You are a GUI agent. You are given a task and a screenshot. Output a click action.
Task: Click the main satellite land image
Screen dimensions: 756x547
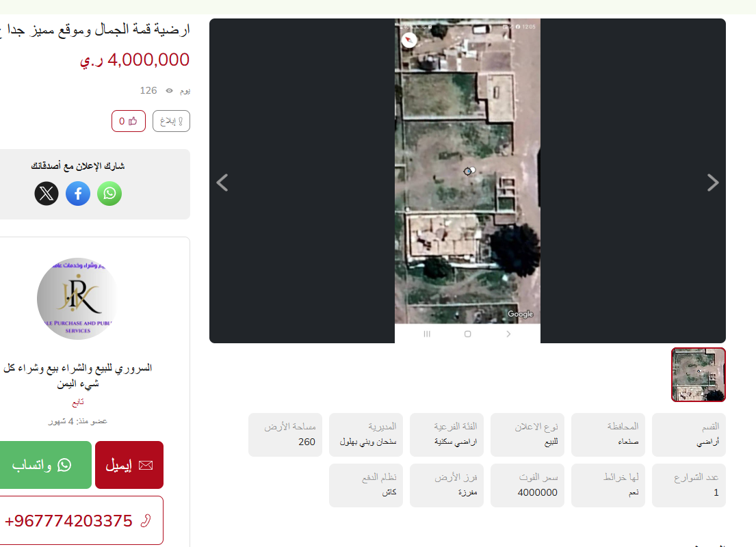click(467, 181)
